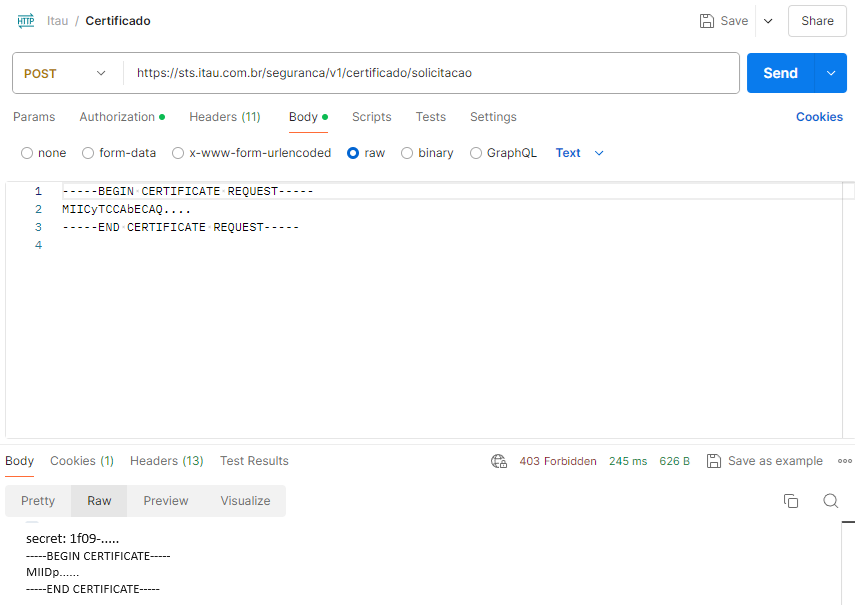The image size is (855, 605).
Task: Select the raw body type
Action: click(x=353, y=153)
